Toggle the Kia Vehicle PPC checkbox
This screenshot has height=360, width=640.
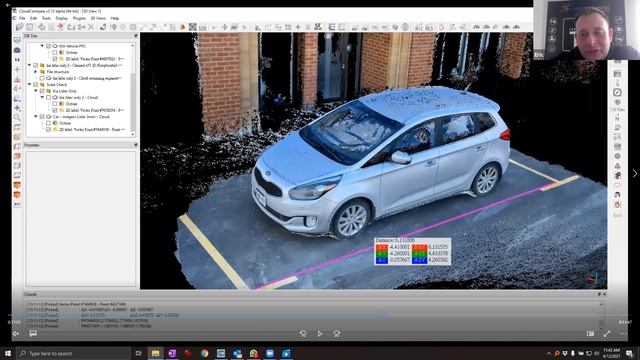[x=49, y=46]
